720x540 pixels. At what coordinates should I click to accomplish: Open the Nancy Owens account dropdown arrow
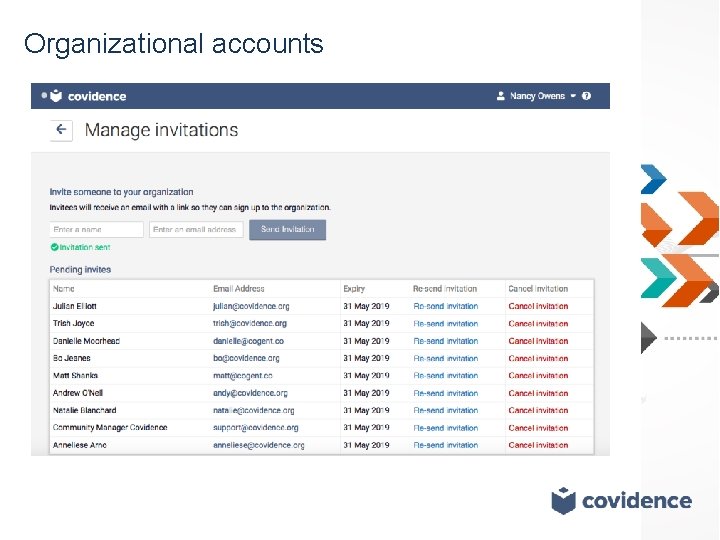[x=573, y=96]
